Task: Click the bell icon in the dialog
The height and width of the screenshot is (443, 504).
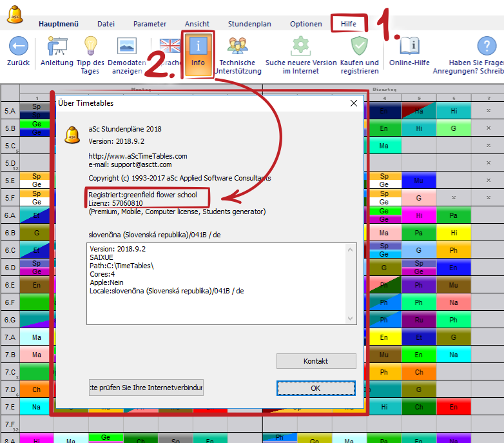Action: click(x=72, y=135)
